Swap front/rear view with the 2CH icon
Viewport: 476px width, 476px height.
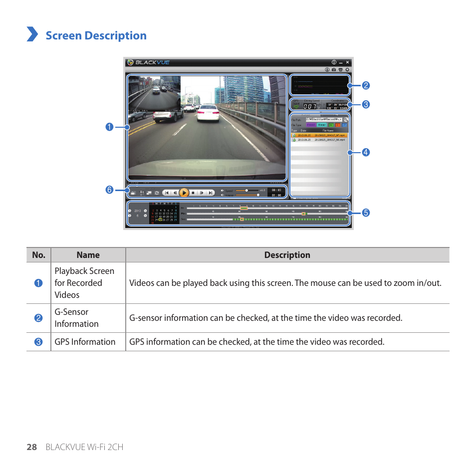149,193
